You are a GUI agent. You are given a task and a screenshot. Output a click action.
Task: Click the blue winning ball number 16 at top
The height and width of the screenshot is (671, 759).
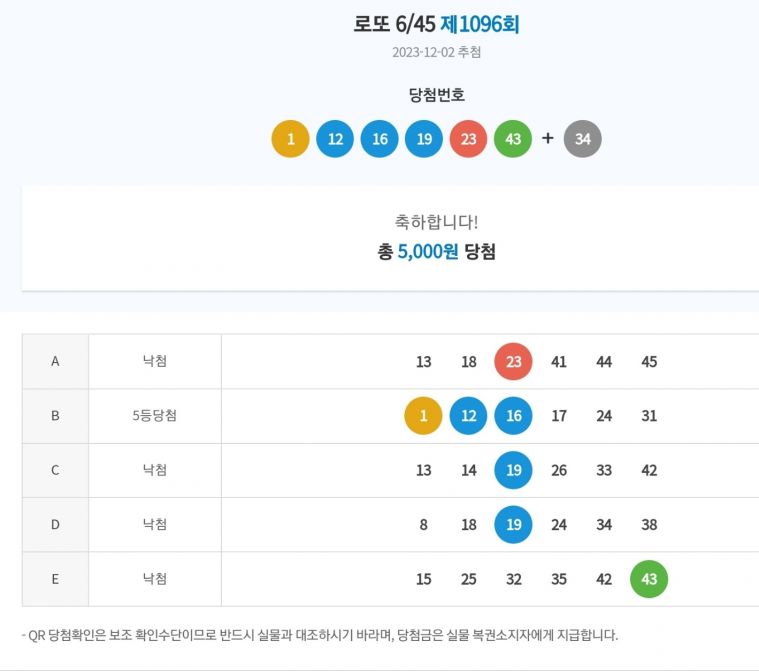[x=380, y=139]
